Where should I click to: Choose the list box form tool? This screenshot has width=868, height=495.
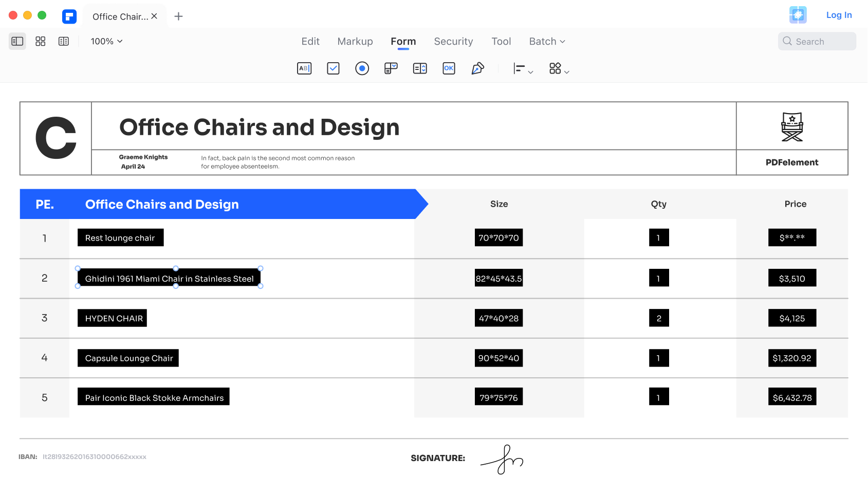pyautogui.click(x=420, y=68)
